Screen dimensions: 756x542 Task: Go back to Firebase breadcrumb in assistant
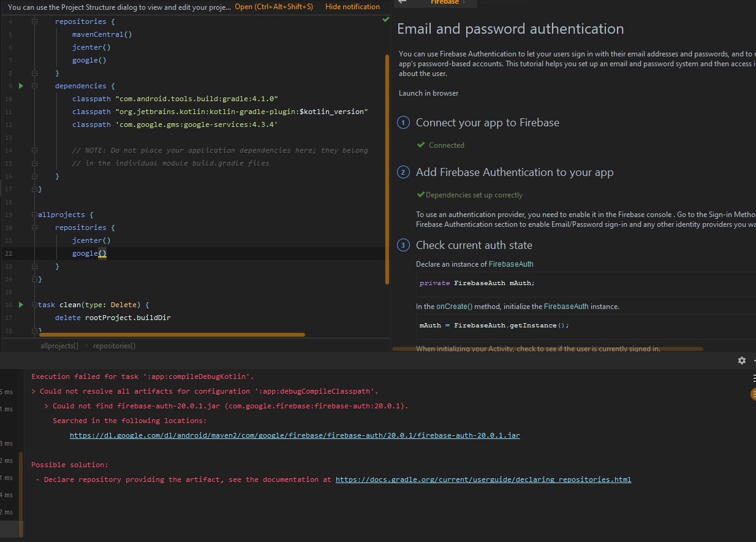pos(444,2)
